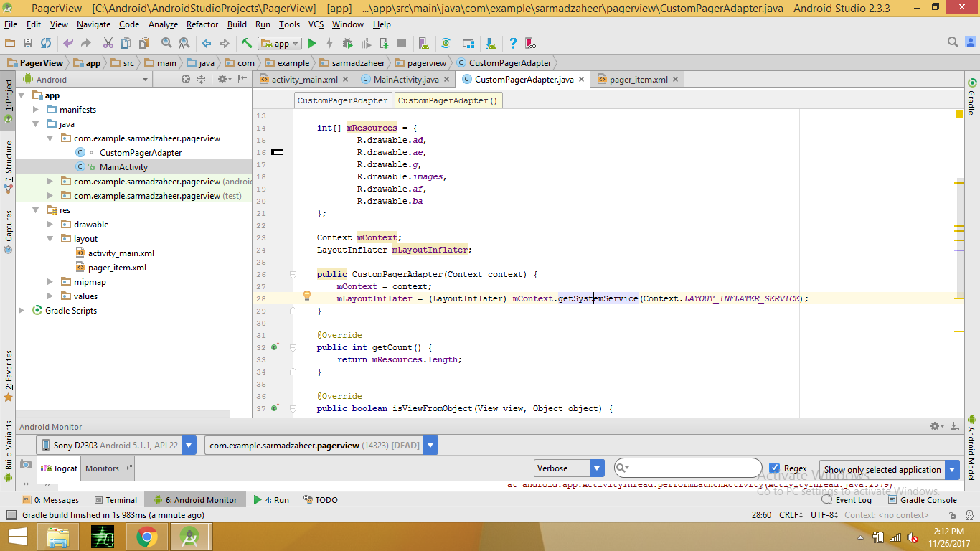Open the app run configuration dropdown
This screenshot has width=980, height=551.
point(279,44)
